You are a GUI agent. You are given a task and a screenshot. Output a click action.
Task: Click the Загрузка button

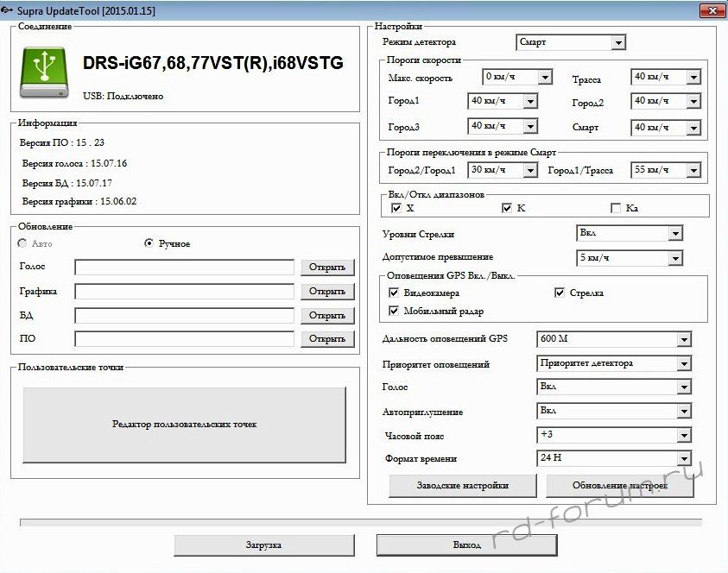[263, 545]
